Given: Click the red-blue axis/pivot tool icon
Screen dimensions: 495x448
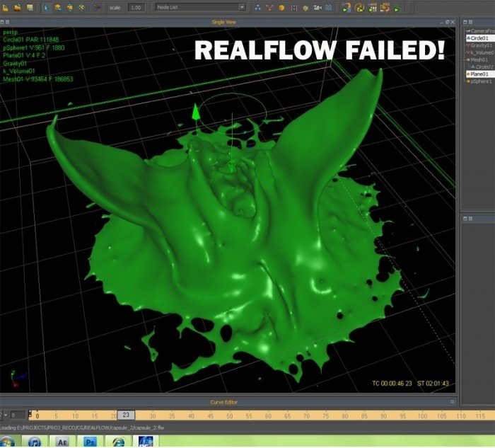Looking at the screenshot, I should (x=97, y=7).
